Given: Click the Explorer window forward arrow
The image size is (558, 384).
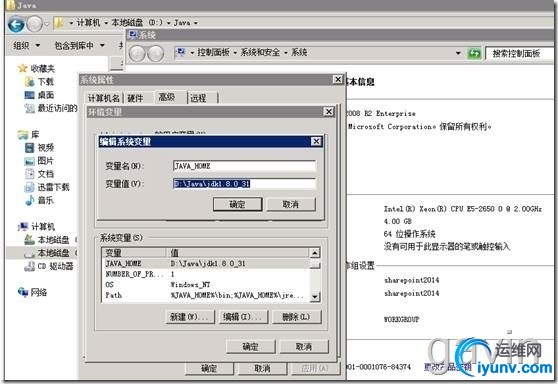Looking at the screenshot, I should [35, 24].
